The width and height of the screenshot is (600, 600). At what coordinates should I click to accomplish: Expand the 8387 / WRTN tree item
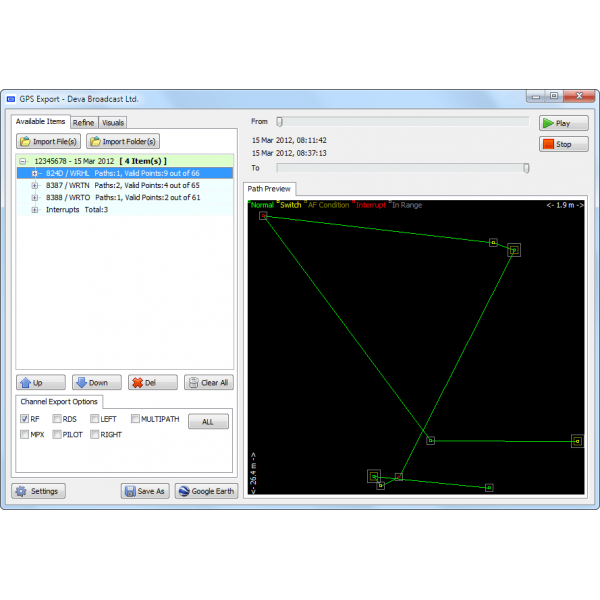click(35, 186)
